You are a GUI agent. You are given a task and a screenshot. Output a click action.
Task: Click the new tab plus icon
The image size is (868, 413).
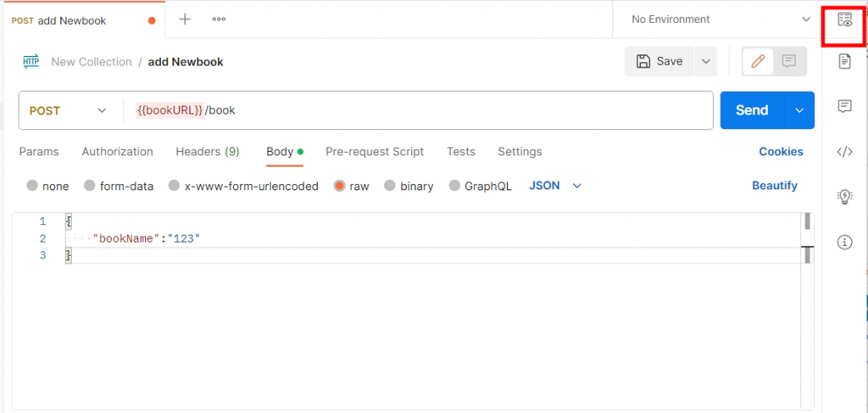point(185,20)
